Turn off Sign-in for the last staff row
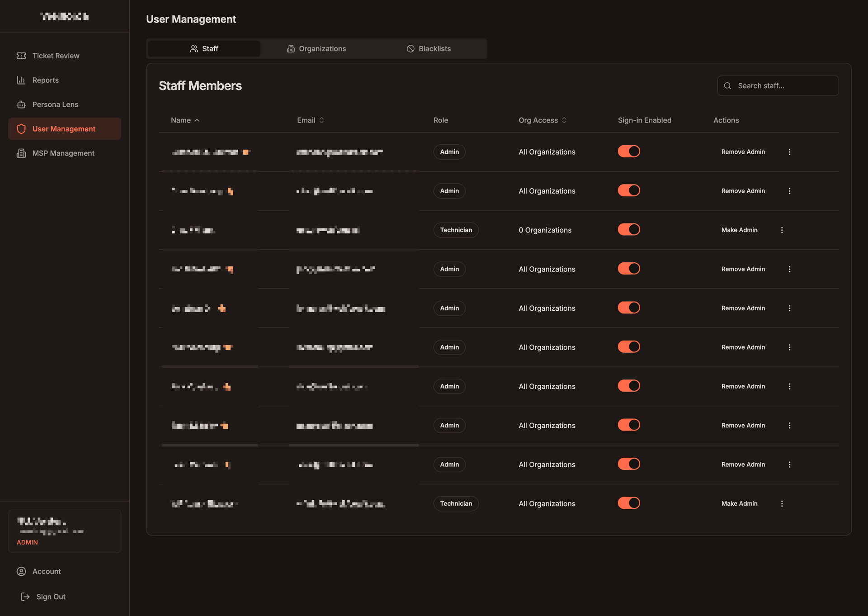The width and height of the screenshot is (868, 616). pos(629,503)
